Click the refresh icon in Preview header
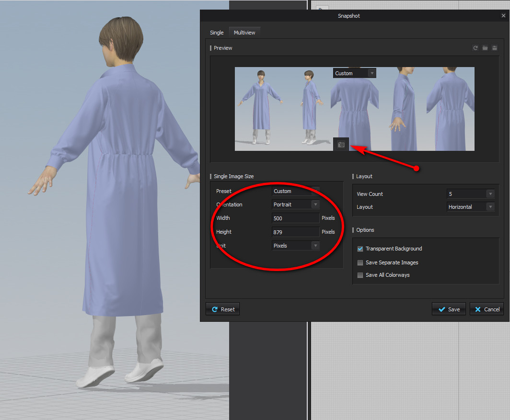510x420 pixels. [475, 48]
